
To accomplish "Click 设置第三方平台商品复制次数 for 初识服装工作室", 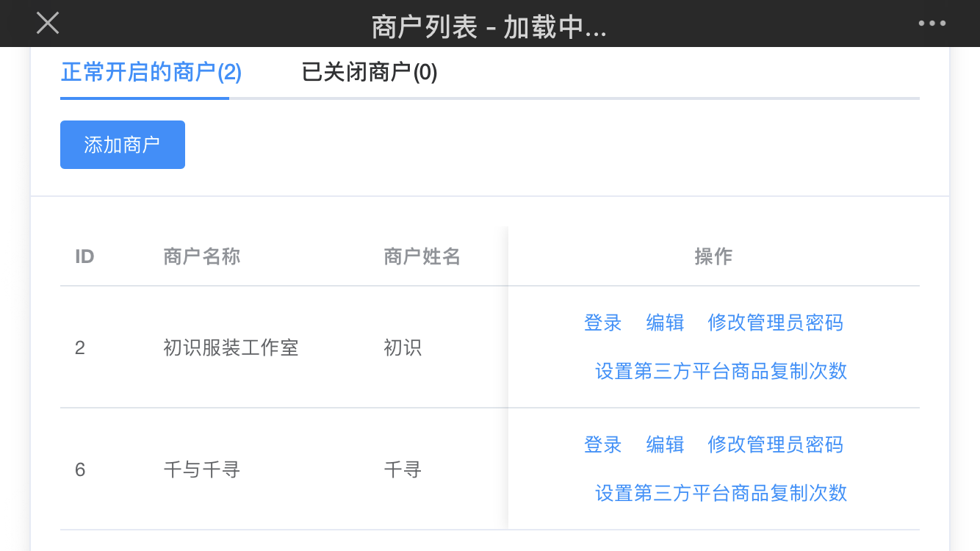I will click(721, 371).
